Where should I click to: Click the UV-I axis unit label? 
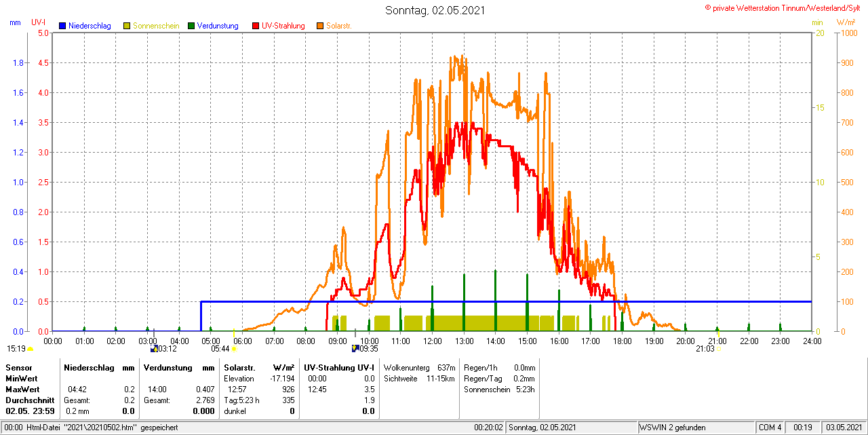(x=39, y=22)
